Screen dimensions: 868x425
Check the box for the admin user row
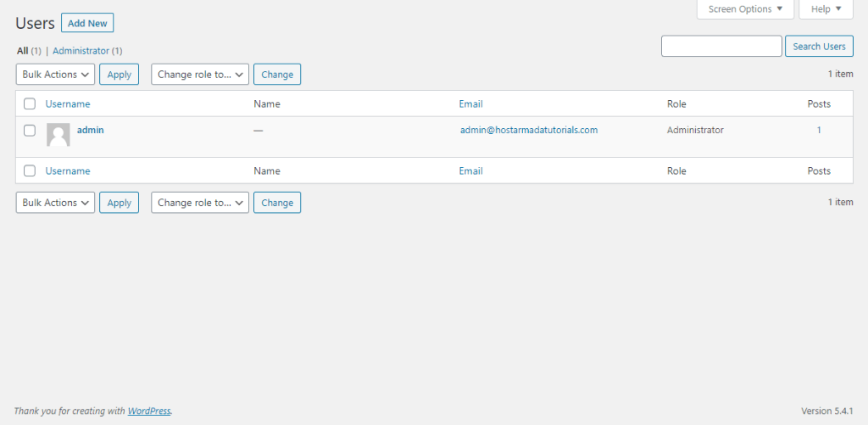pos(30,131)
